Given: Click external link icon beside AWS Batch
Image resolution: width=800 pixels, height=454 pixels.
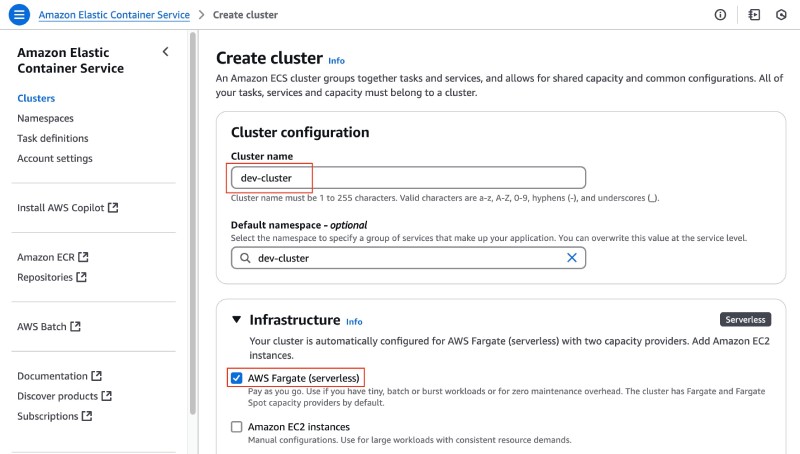Looking at the screenshot, I should (76, 326).
